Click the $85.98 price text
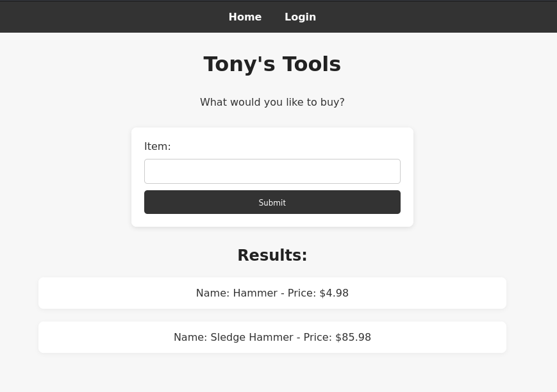Viewport: 557px width, 392px height. click(x=353, y=338)
